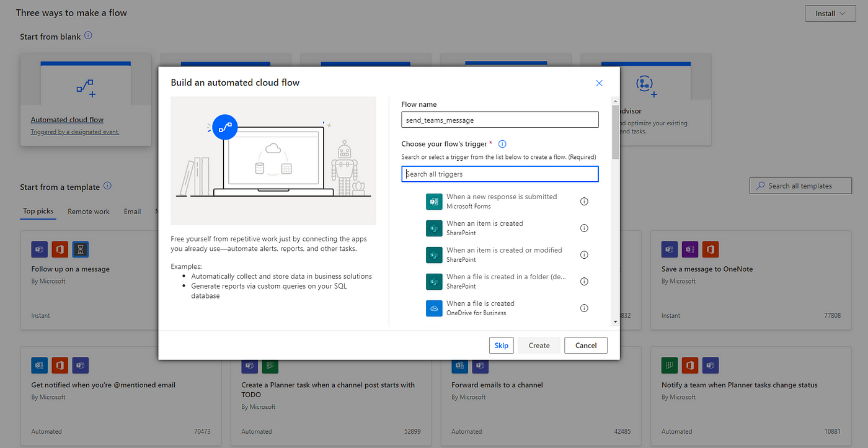Click the Cancel button

click(x=586, y=346)
